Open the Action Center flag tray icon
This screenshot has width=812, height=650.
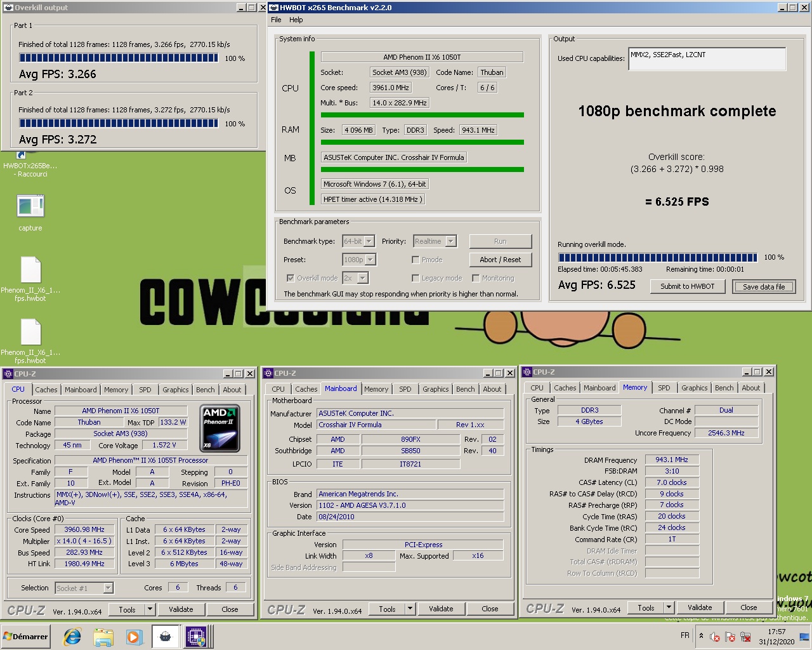(730, 637)
